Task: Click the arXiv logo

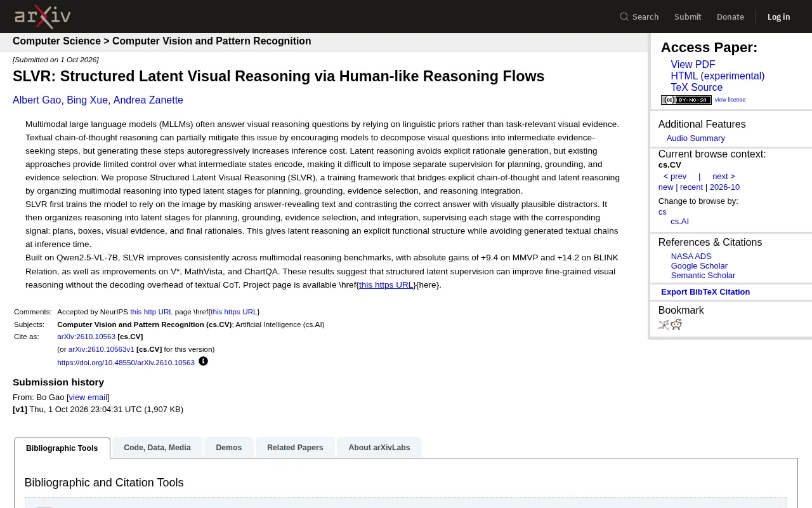Action: tap(43, 17)
